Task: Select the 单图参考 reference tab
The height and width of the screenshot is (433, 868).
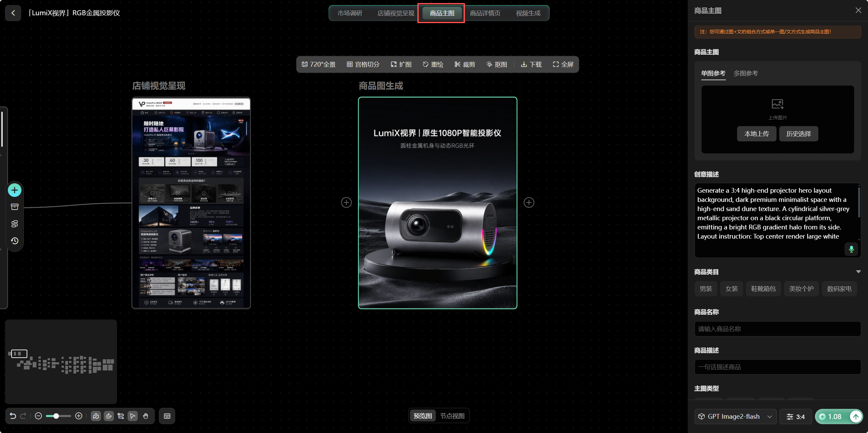Action: (713, 73)
